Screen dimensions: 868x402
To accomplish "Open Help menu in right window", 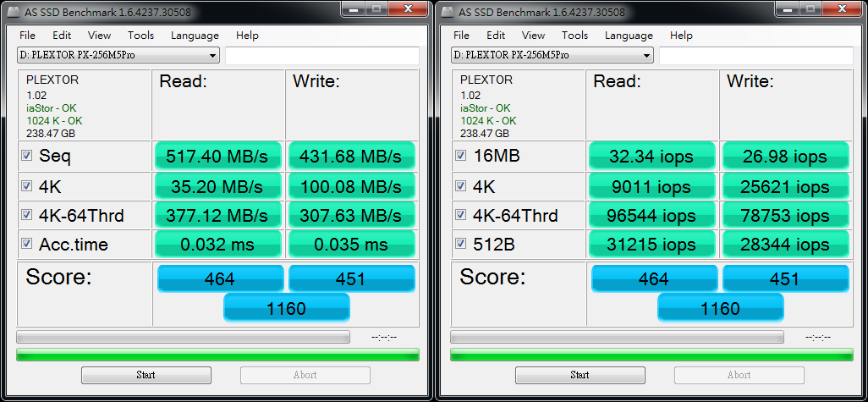I will click(x=681, y=36).
